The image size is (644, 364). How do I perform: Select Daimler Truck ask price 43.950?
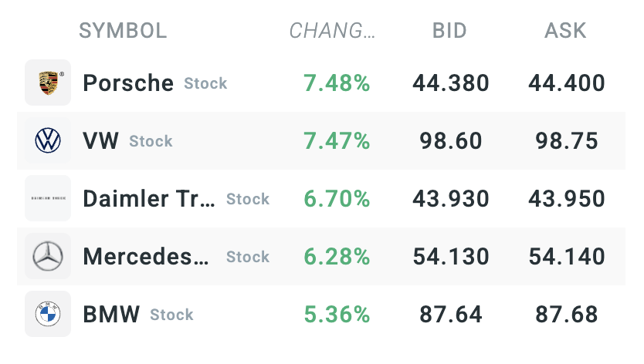pyautogui.click(x=566, y=199)
